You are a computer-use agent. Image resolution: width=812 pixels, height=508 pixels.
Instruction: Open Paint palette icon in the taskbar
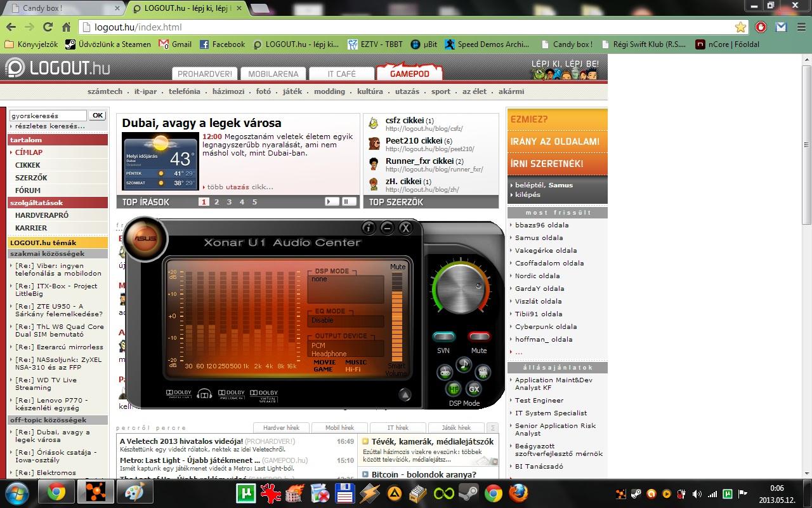[x=135, y=493]
